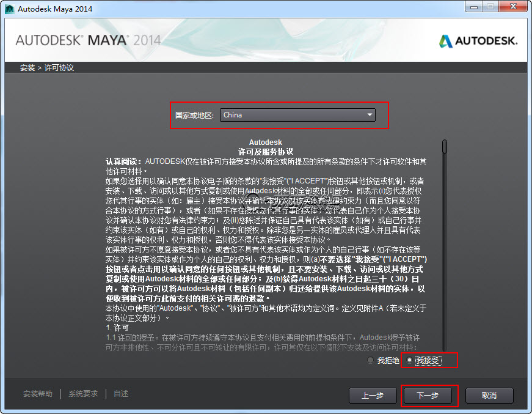Click the AUTODESK MAYA 2014 header title
Viewport: 532px width, 414px height.
pos(88,40)
